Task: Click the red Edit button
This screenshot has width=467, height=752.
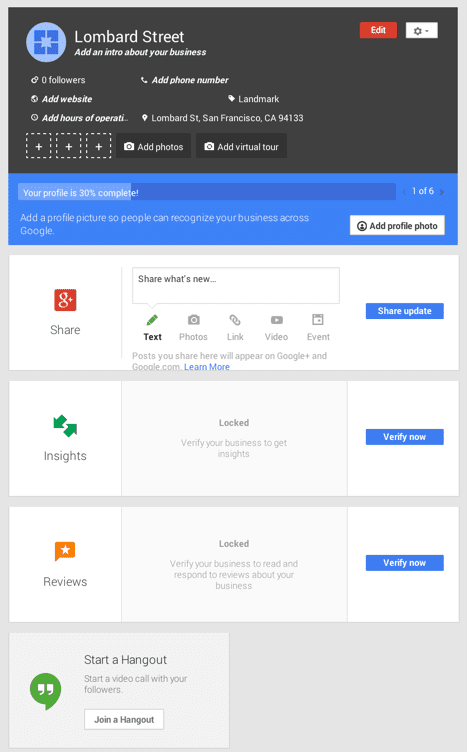Action: coord(378,30)
